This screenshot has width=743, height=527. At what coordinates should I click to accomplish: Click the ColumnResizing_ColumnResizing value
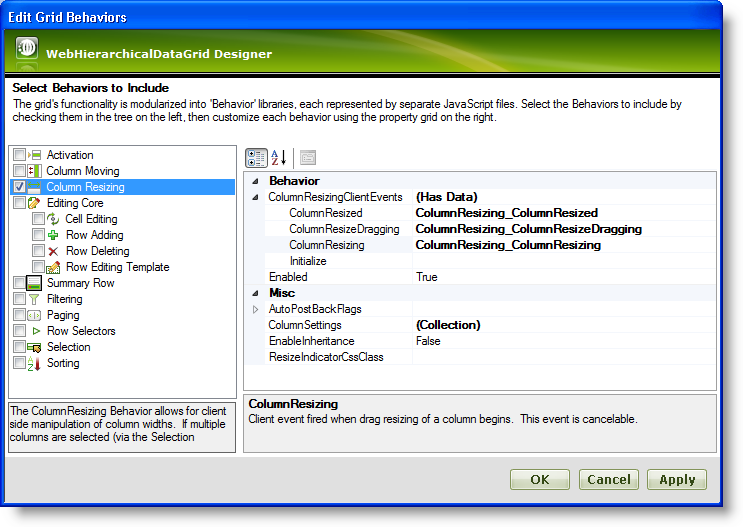click(564, 245)
